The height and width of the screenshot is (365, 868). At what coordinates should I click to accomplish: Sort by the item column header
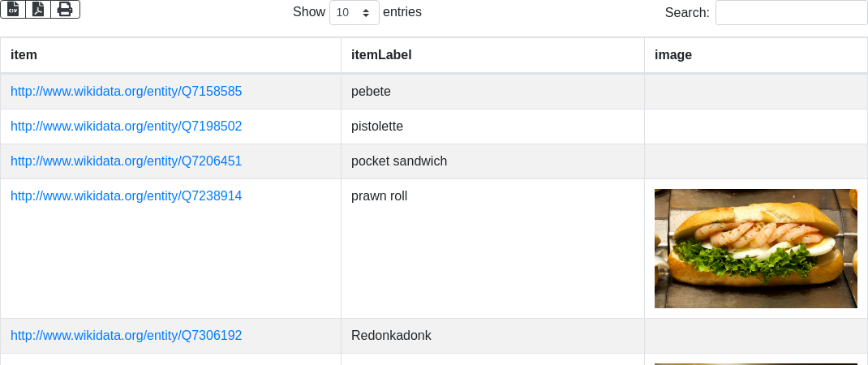[x=24, y=55]
